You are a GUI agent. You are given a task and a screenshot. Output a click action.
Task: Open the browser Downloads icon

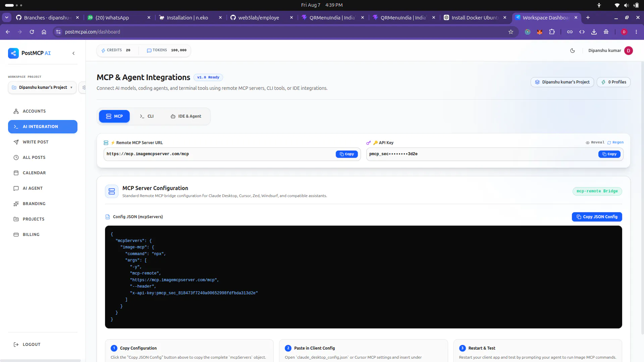coord(594,32)
